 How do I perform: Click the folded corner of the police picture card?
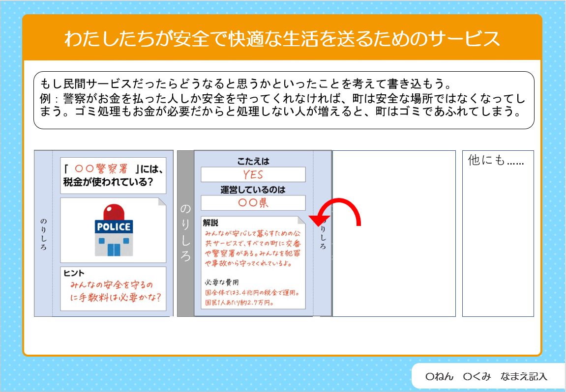coord(161,202)
